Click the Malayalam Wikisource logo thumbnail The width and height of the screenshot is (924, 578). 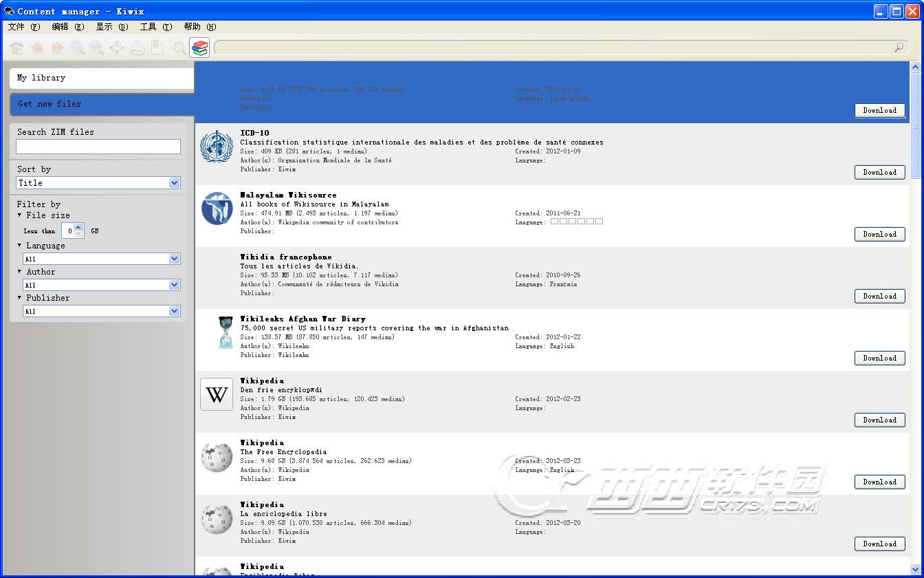tap(217, 208)
